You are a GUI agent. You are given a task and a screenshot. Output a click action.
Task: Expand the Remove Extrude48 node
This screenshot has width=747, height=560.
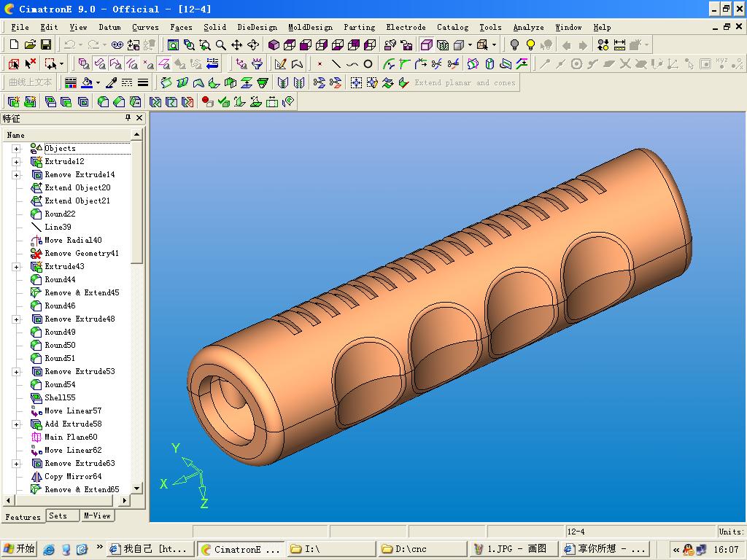[x=16, y=319]
